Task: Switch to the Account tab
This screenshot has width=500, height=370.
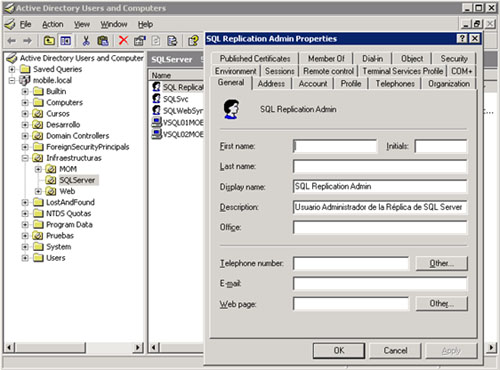Action: point(313,84)
